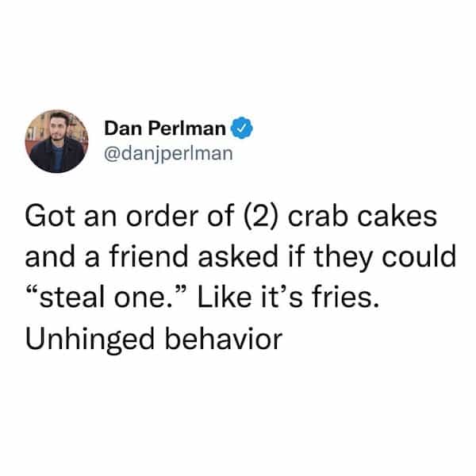Screen dimensions: 476x476
Task: Open Dan Perlman's circular profile photo
Action: 57,141
